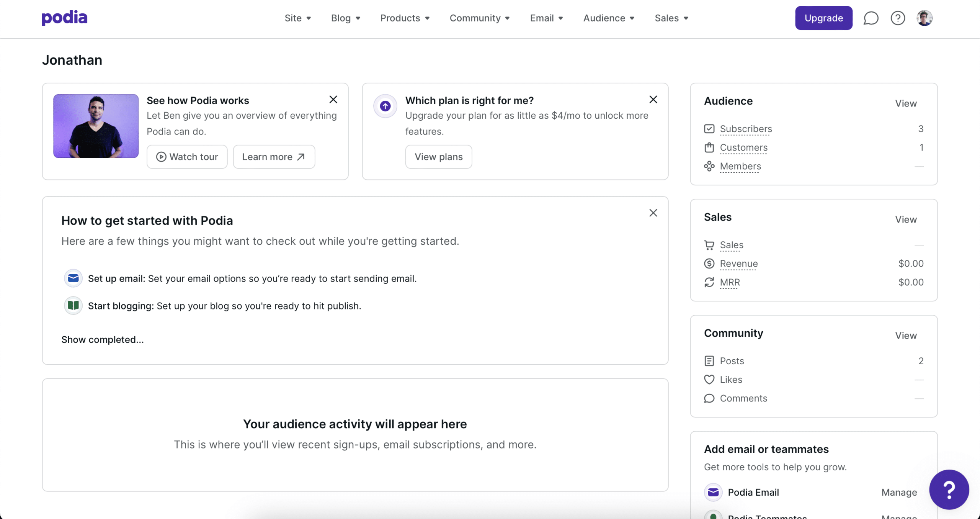Open the Learn more link
Screen dimensions: 980x519
(x=274, y=157)
